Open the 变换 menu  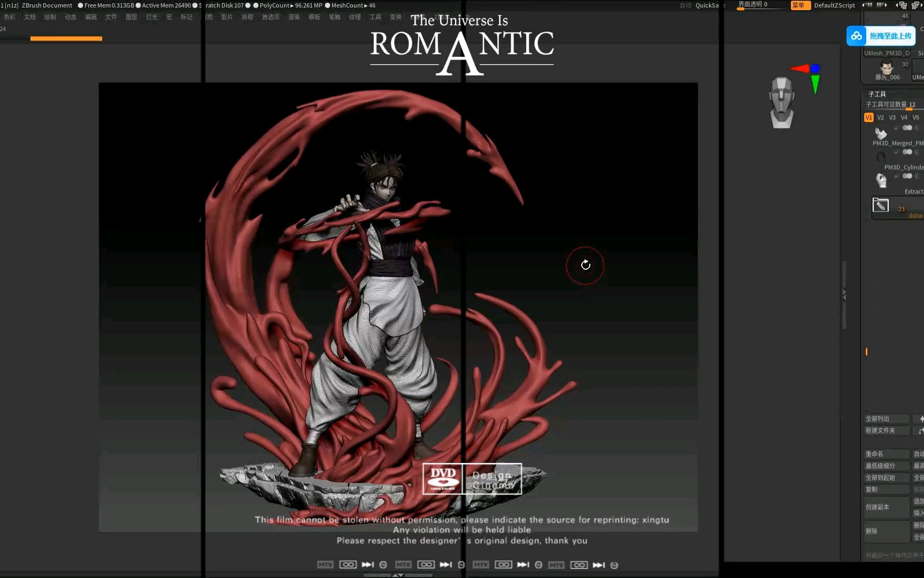396,17
